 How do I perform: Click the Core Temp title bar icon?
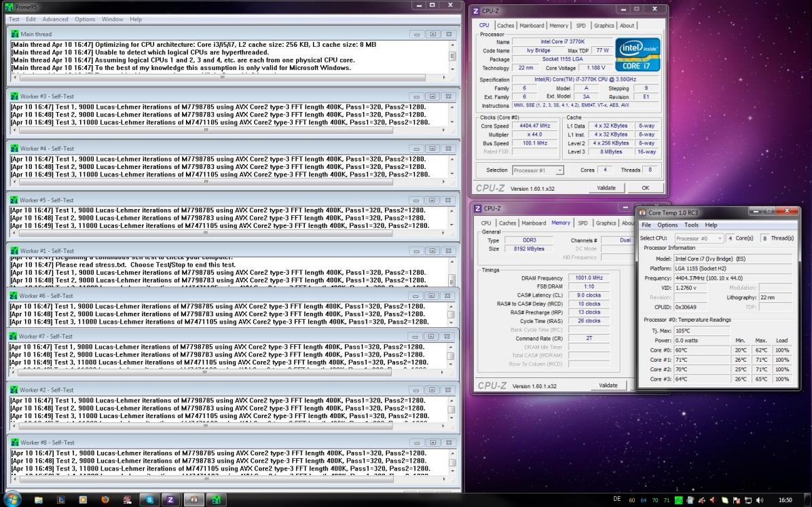click(x=643, y=212)
